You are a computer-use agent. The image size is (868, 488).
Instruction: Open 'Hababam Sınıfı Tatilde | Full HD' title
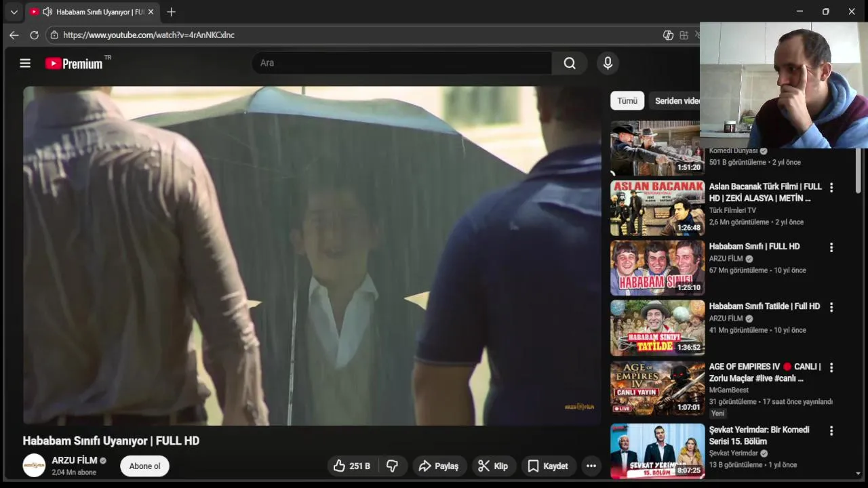click(764, 306)
